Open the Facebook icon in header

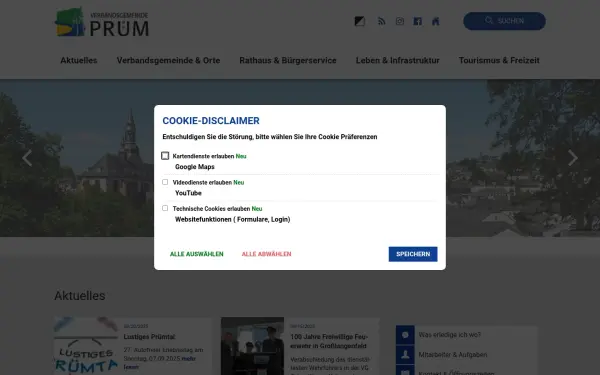click(417, 21)
